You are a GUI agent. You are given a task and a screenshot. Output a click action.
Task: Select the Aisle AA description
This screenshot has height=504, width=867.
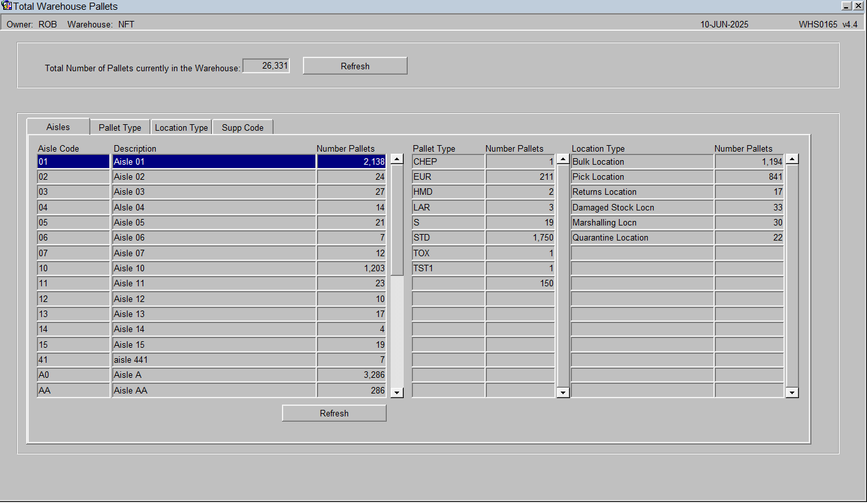[214, 390]
